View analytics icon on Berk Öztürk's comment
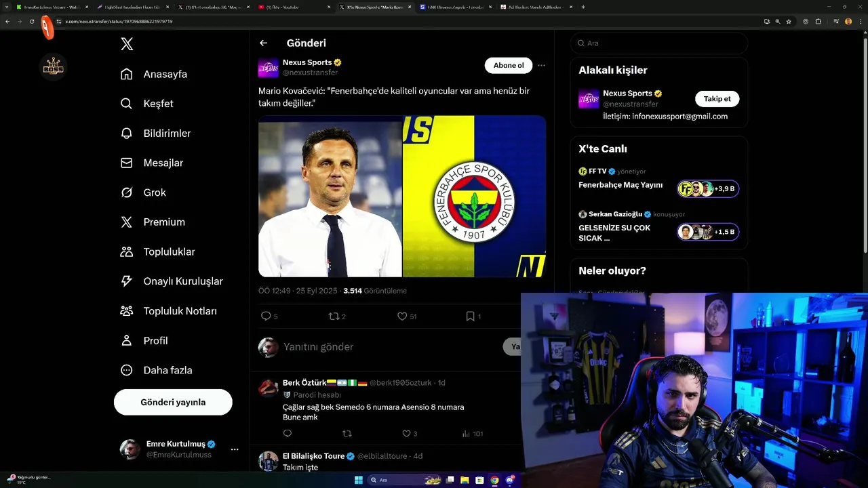The height and width of the screenshot is (488, 868). (x=467, y=434)
